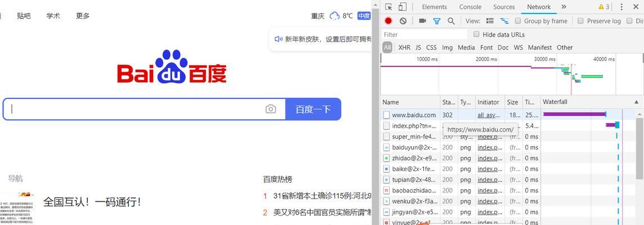The image size is (644, 225).
Task: Open the 贴吧 link in Baidu header
Action: point(24,16)
